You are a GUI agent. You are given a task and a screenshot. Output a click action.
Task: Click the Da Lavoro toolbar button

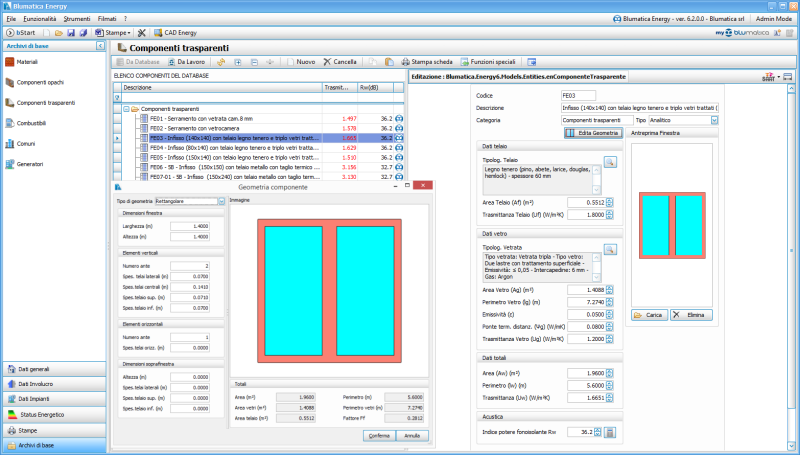point(186,62)
